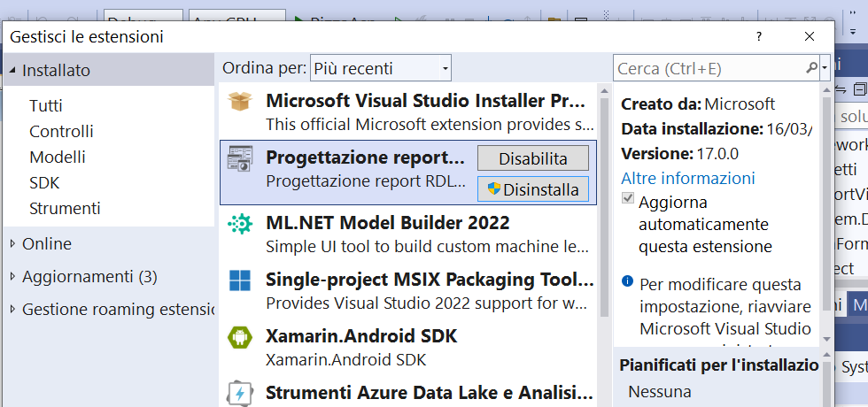The height and width of the screenshot is (407, 868).
Task: Click 'Progettazione report RDL...' description text
Action: tap(366, 181)
